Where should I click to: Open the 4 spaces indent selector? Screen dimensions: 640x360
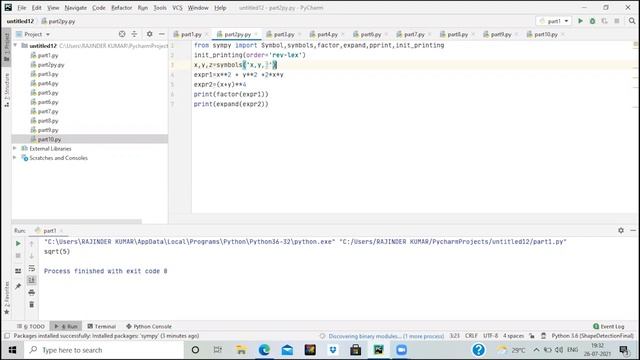pyautogui.click(x=513, y=336)
